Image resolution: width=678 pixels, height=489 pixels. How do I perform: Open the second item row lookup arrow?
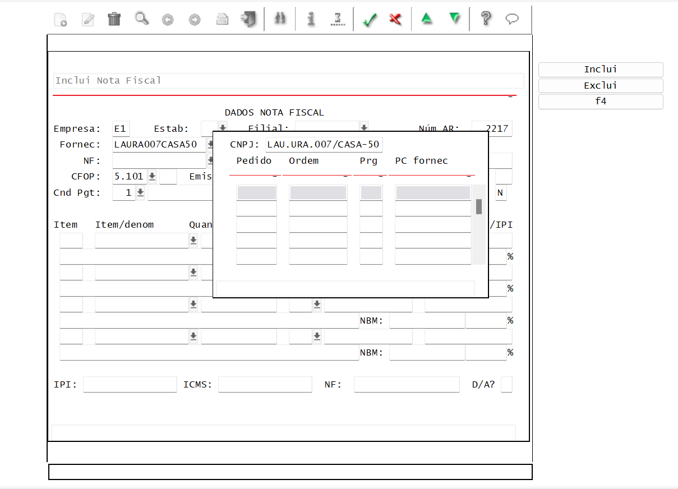pos(193,272)
